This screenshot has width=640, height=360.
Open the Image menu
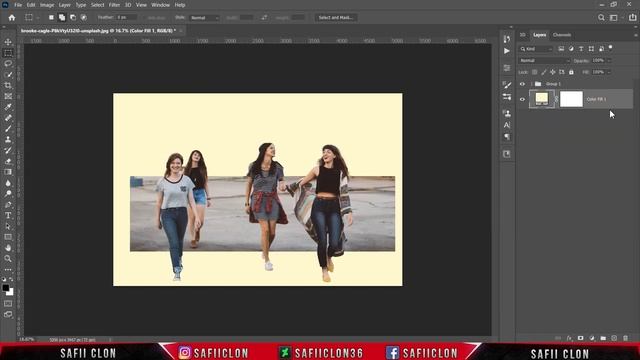(x=47, y=5)
